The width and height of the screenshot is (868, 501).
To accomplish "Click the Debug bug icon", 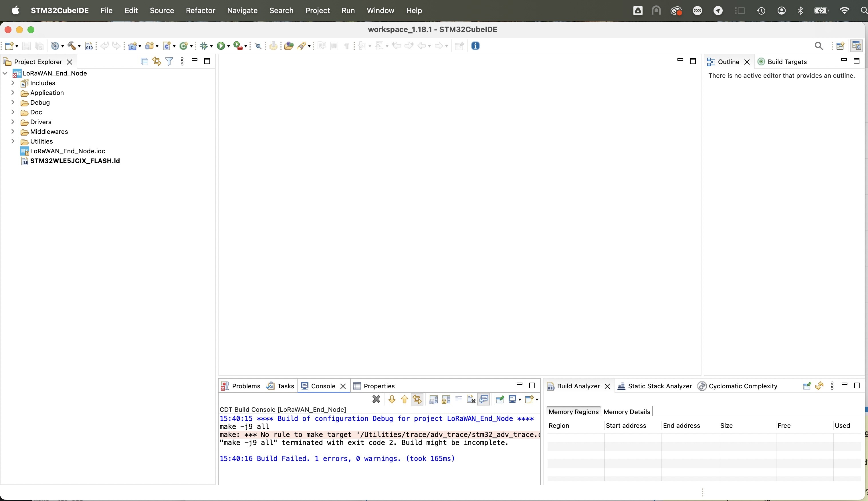I will pos(205,46).
